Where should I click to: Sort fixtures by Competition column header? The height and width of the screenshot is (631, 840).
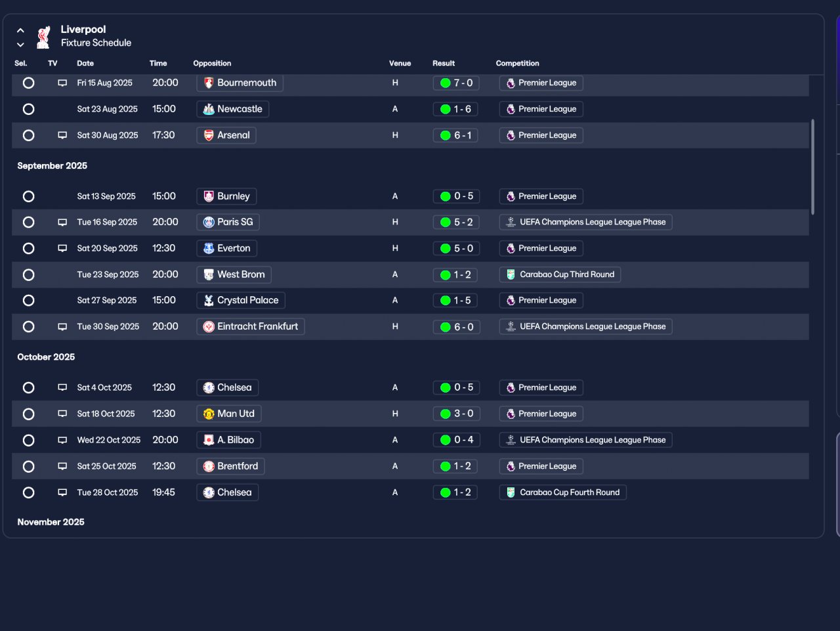(x=517, y=64)
